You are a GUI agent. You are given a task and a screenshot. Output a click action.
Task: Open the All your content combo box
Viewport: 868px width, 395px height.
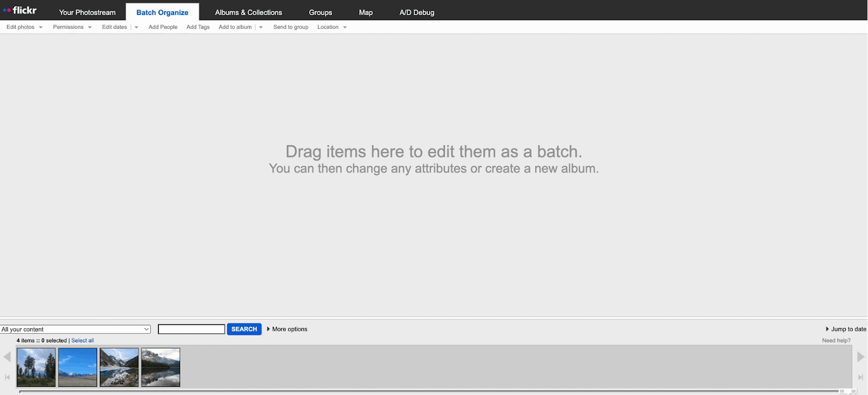(x=75, y=329)
